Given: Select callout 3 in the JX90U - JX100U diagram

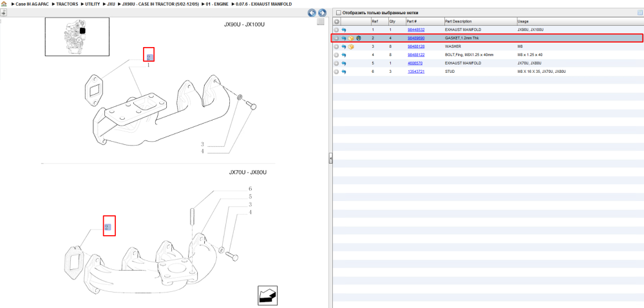Looking at the screenshot, I should 202,144.
